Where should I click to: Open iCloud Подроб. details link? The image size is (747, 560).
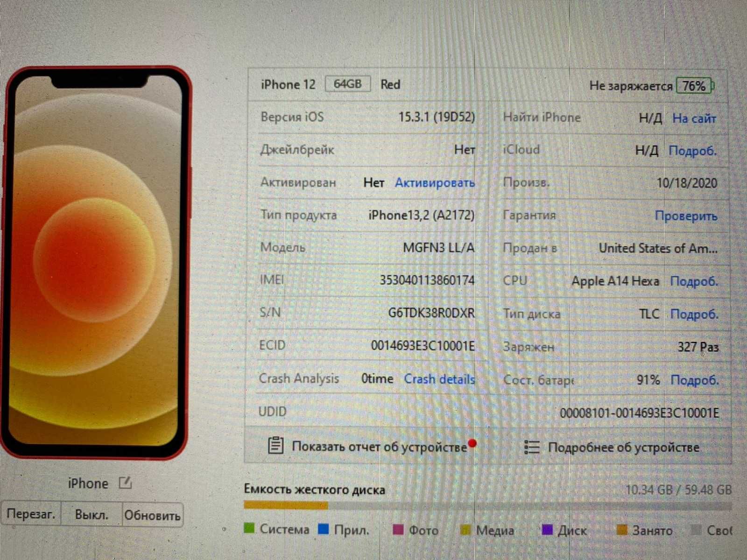pos(692,151)
